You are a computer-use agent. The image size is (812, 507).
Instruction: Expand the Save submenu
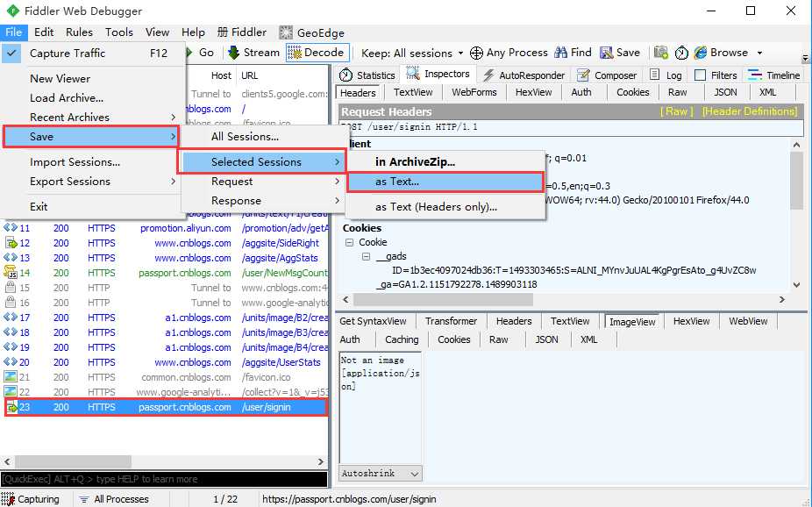click(x=91, y=137)
